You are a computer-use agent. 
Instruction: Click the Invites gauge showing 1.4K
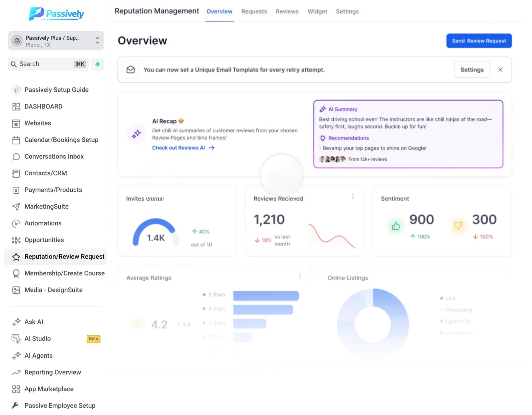(x=155, y=232)
